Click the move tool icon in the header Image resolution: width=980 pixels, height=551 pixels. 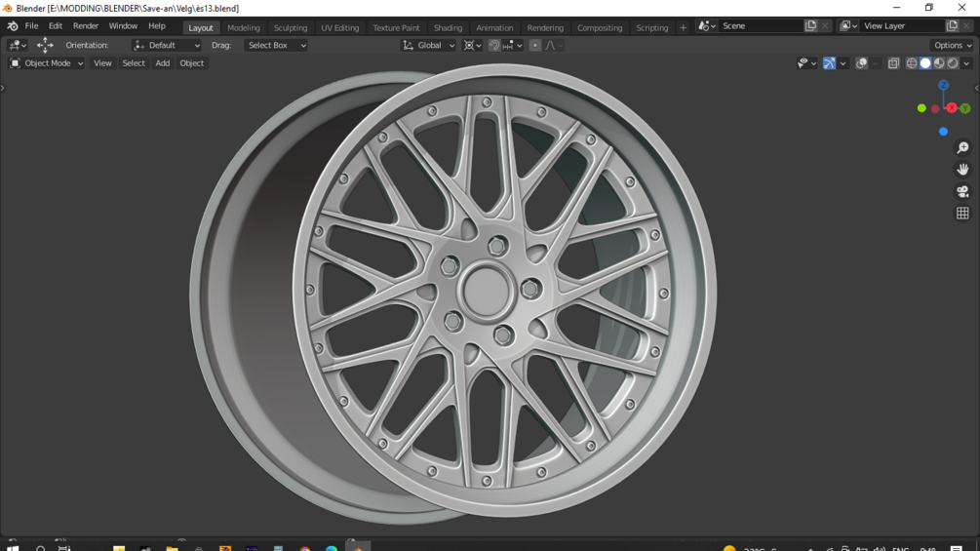[x=45, y=45]
